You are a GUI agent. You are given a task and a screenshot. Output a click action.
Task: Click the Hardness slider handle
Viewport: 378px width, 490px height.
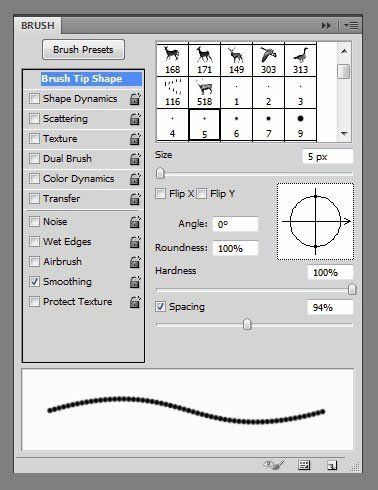[352, 289]
